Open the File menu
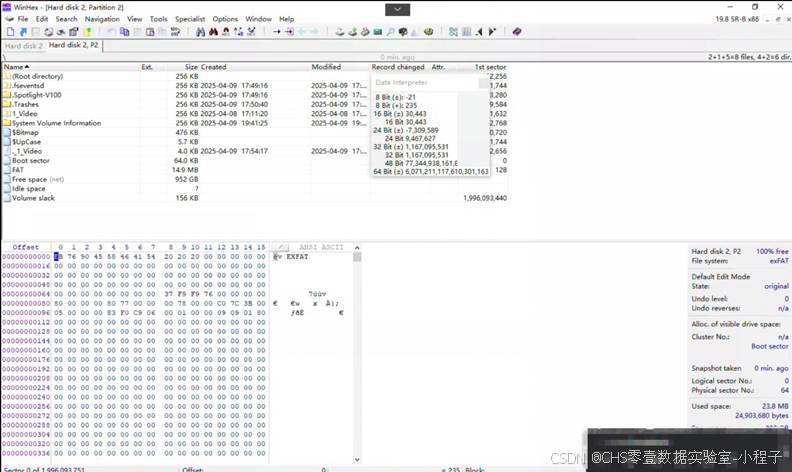The height and width of the screenshot is (472, 792). pos(23,19)
